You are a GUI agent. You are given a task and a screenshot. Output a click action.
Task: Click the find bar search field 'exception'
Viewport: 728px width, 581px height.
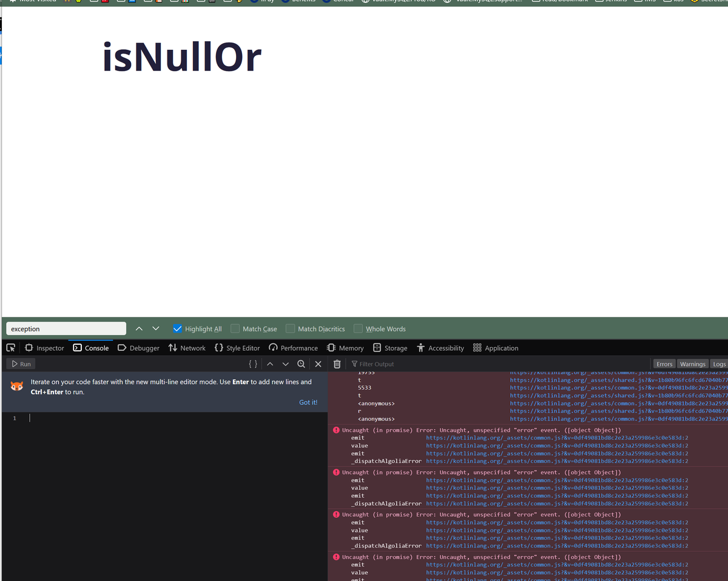66,328
